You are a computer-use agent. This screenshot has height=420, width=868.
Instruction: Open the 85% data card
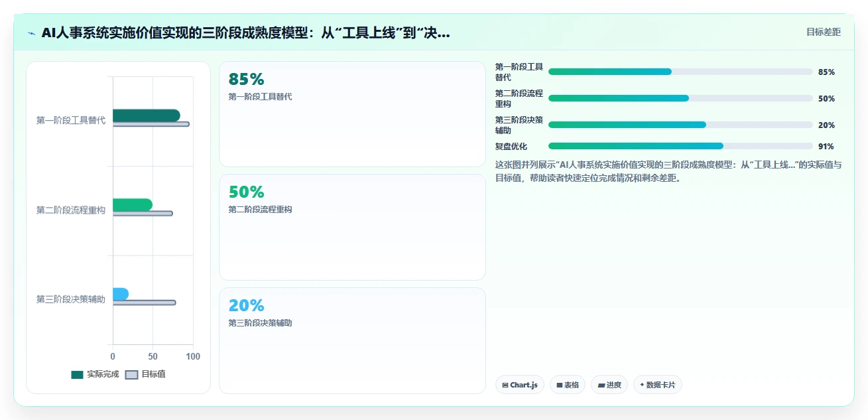352,114
